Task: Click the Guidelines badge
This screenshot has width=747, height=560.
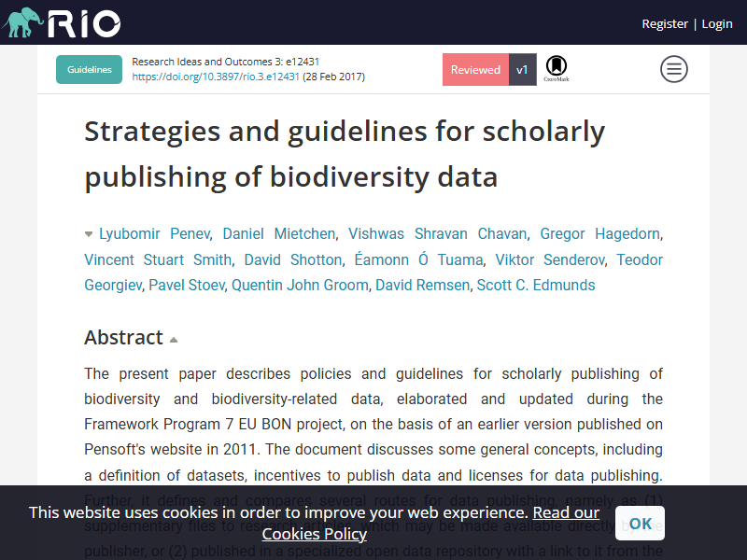Action: [89, 69]
